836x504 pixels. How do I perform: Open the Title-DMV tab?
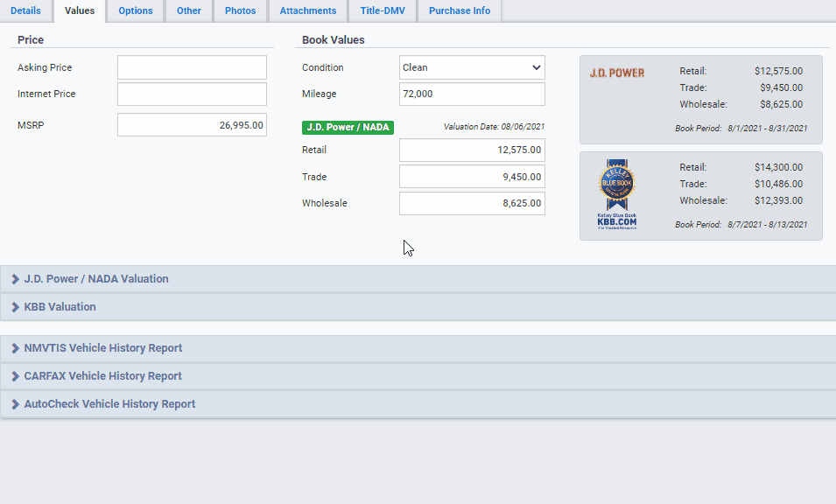pyautogui.click(x=383, y=10)
